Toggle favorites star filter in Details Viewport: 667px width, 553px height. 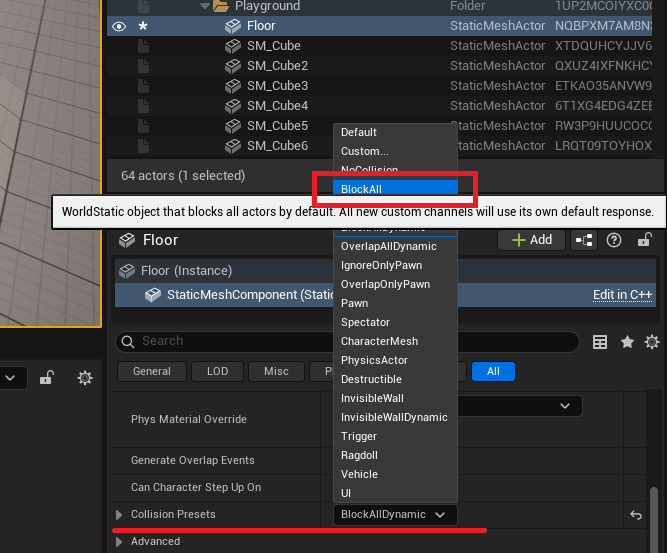coord(627,342)
